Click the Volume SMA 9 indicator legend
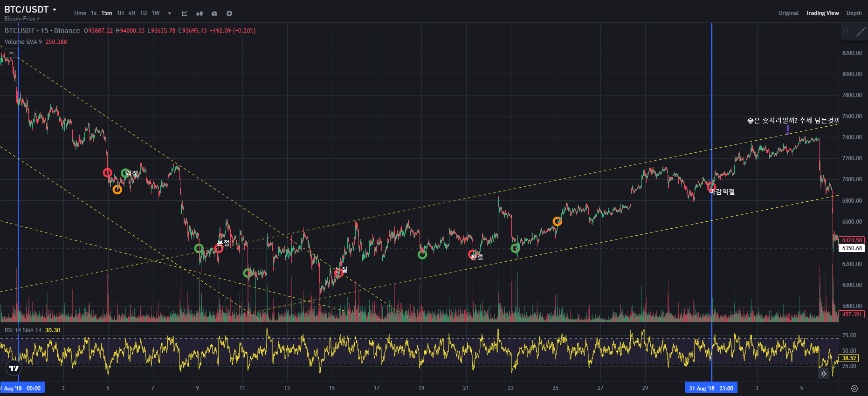 point(23,42)
